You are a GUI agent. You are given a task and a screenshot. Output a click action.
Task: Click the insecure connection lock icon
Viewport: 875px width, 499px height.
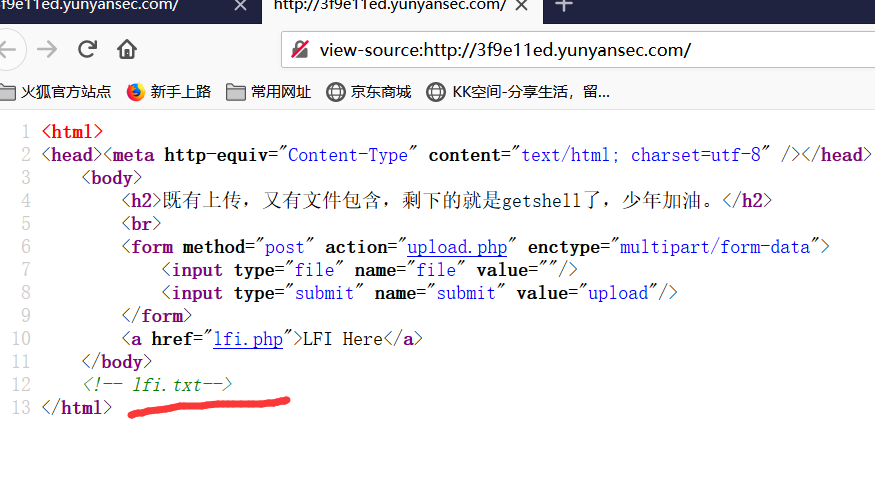pos(300,50)
